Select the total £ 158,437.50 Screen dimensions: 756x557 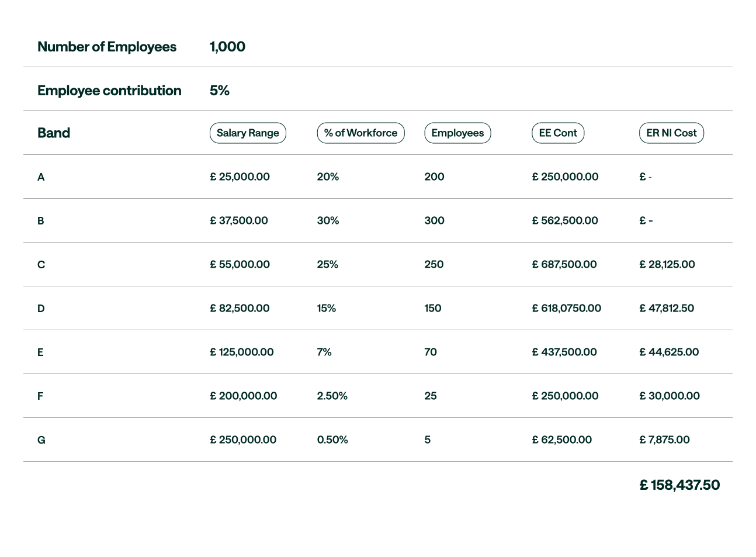(679, 485)
